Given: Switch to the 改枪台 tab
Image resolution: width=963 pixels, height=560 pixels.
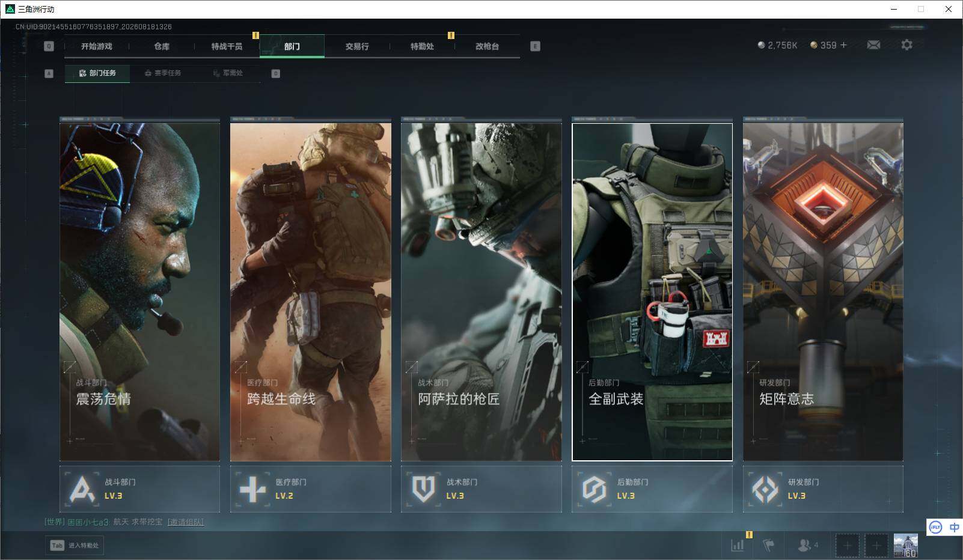Looking at the screenshot, I should [x=487, y=46].
